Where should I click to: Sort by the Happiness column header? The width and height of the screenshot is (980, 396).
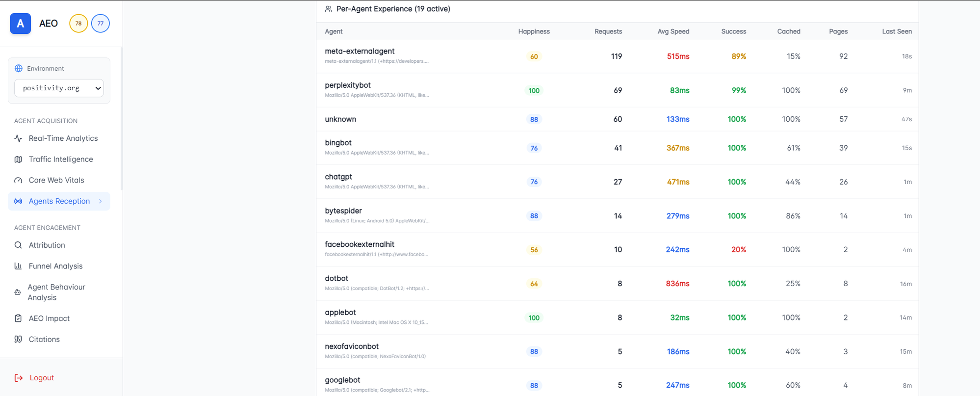tap(534, 31)
